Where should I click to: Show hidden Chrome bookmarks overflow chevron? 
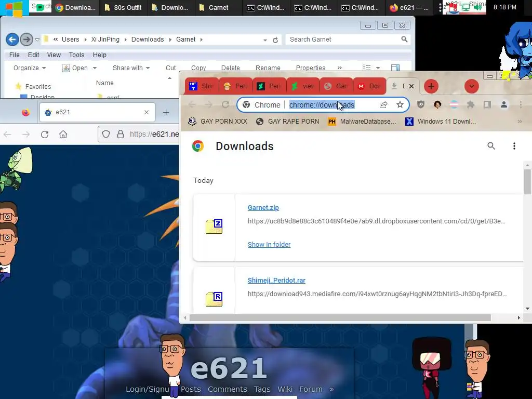point(520,122)
